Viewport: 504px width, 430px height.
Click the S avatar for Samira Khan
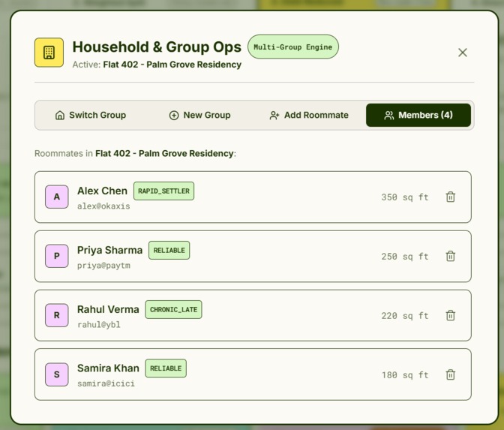(x=56, y=374)
